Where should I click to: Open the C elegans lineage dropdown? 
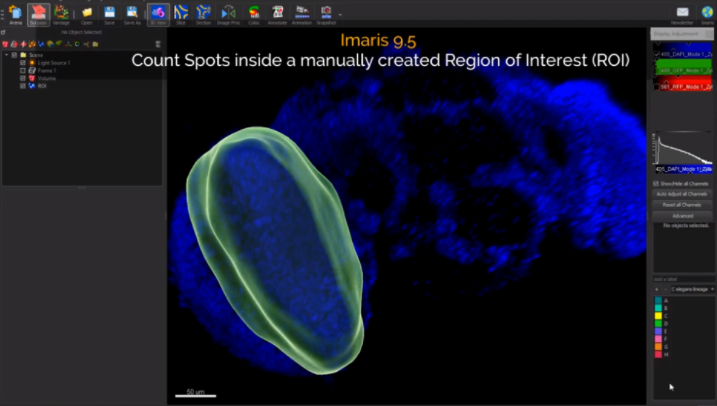pyautogui.click(x=693, y=289)
